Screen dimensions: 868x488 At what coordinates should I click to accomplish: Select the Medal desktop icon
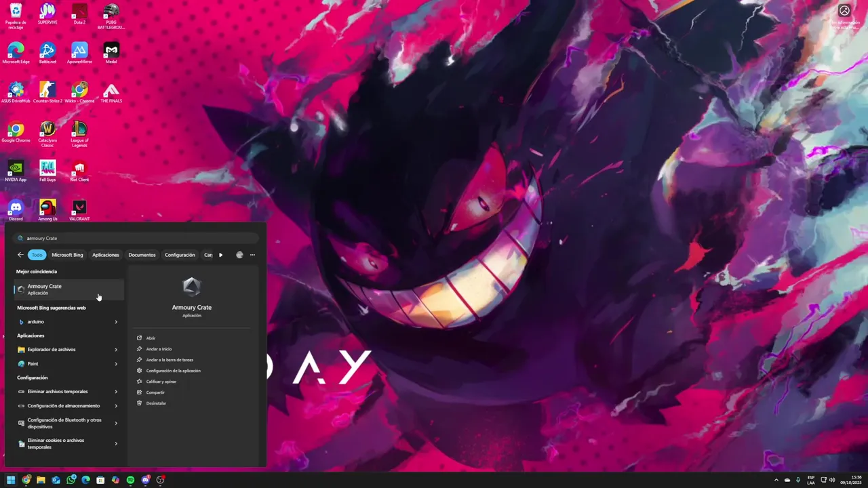[111, 53]
